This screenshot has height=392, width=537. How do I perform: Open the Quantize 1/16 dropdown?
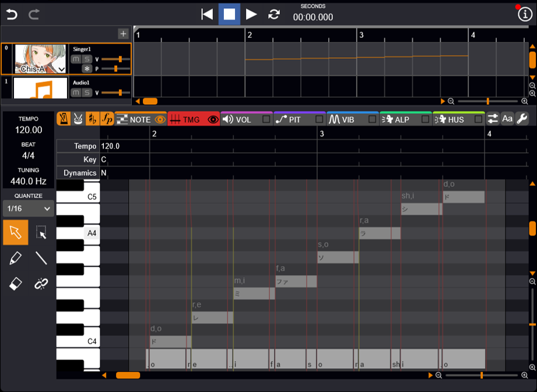tap(29, 208)
